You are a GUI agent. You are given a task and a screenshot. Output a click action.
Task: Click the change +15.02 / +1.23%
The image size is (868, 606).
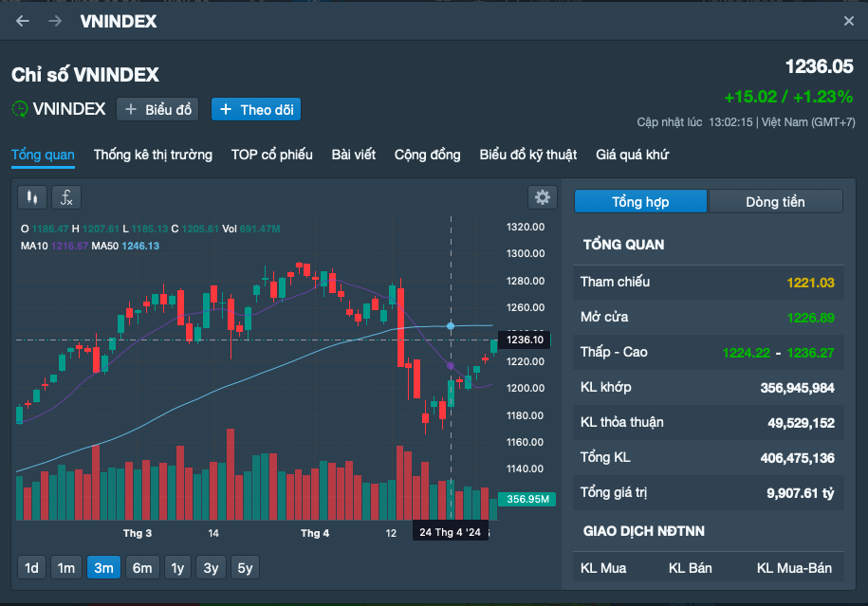[789, 97]
